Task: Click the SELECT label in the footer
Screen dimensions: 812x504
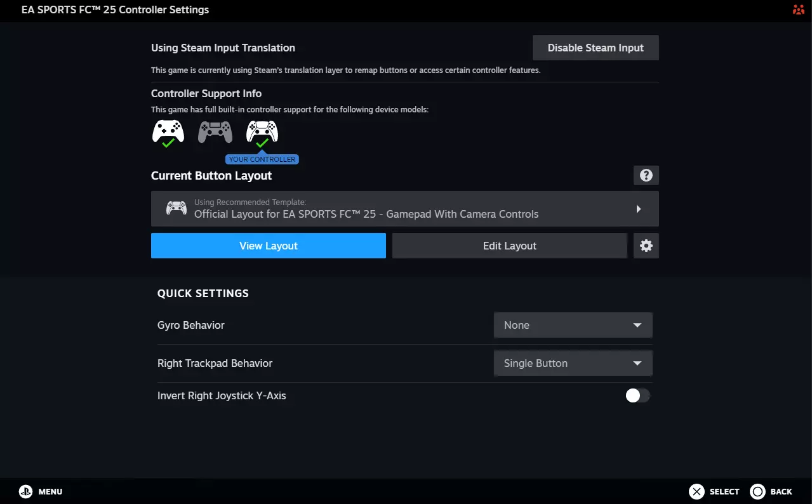Action: (x=724, y=491)
